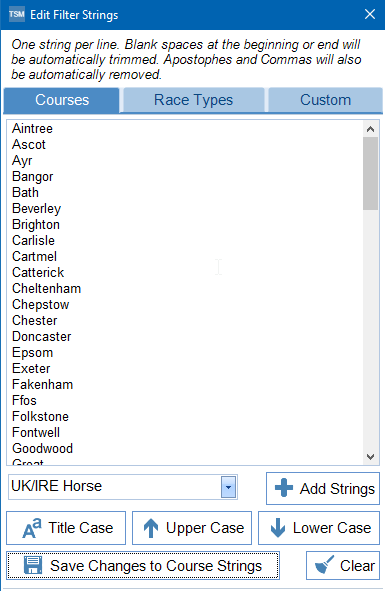The image size is (385, 591).
Task: Click the floppy disk save icon
Action: tap(33, 565)
